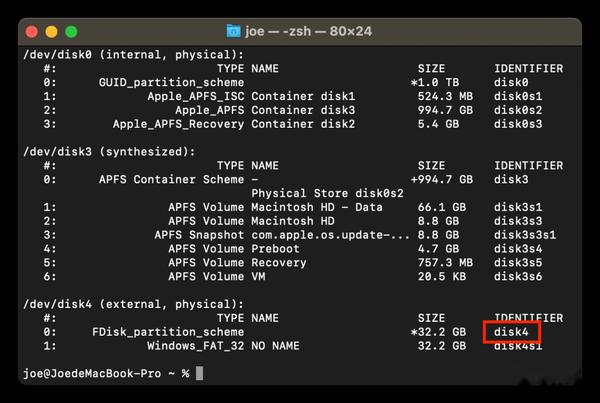
Task: Click the 'IDENTIFIER' column header under disk0
Action: [528, 69]
